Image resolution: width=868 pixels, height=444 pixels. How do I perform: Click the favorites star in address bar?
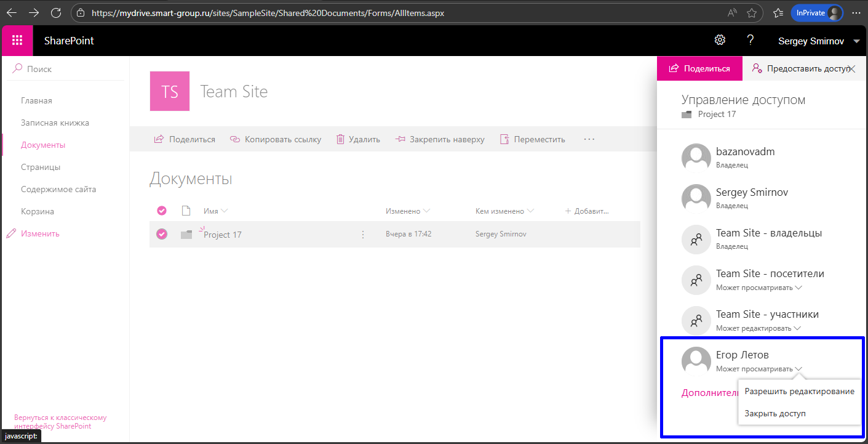click(751, 12)
